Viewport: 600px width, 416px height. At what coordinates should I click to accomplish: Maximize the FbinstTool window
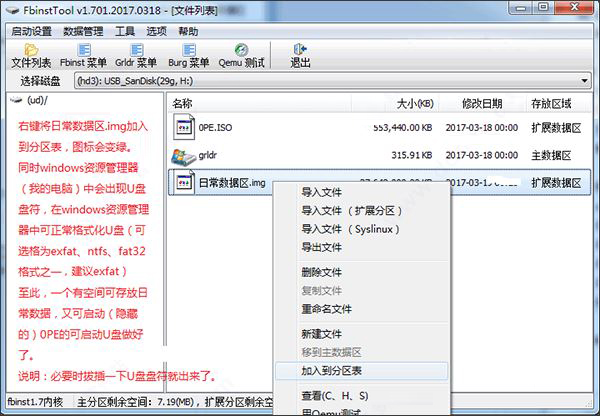[x=543, y=8]
